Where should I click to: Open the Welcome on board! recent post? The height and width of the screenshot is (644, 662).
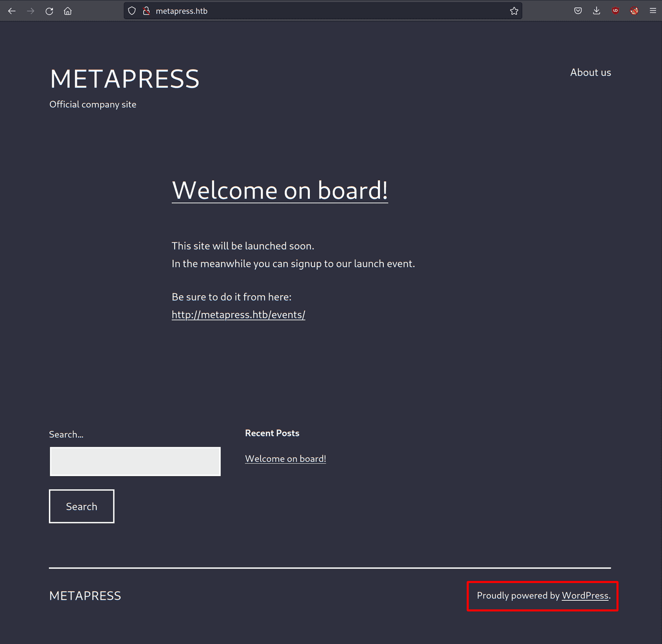[285, 458]
